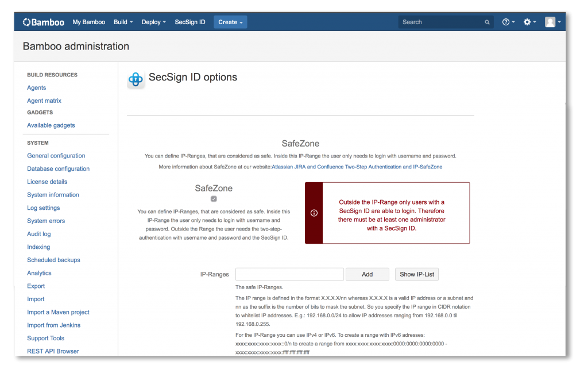Viewport: 588px width, 369px height.
Task: Click the SecSign ID logo beside page title
Action: pyautogui.click(x=136, y=79)
